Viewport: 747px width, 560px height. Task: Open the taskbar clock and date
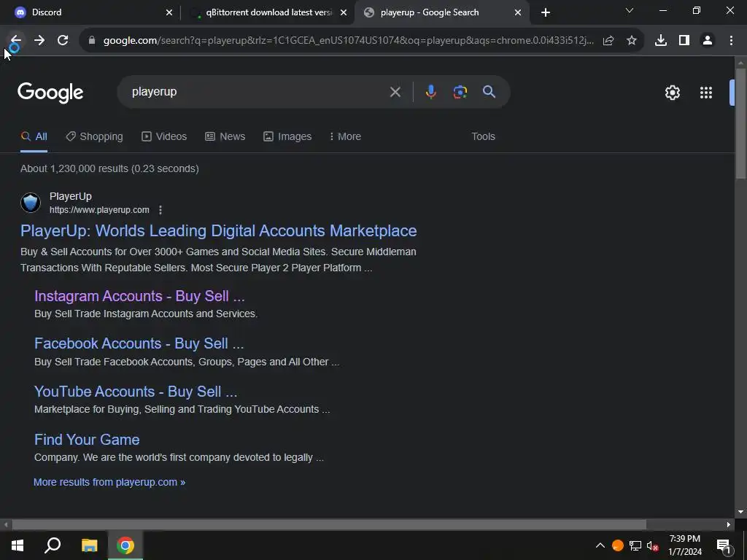(x=684, y=545)
